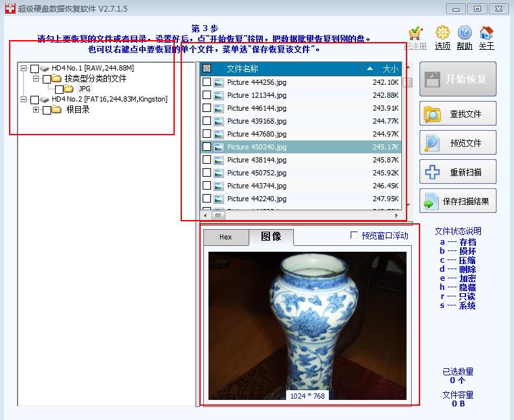Tick the checkbox for Picture 446144.jpg
The height and width of the screenshot is (420, 514).
pos(207,108)
